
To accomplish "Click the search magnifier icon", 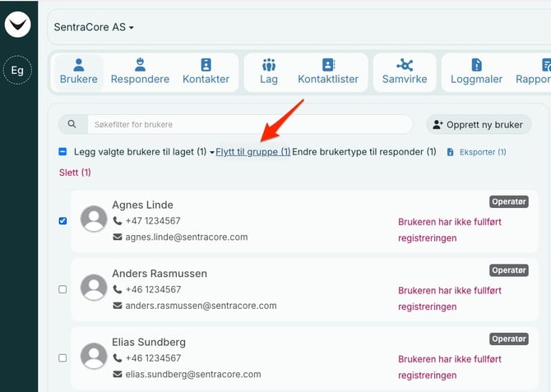I will click(x=72, y=124).
